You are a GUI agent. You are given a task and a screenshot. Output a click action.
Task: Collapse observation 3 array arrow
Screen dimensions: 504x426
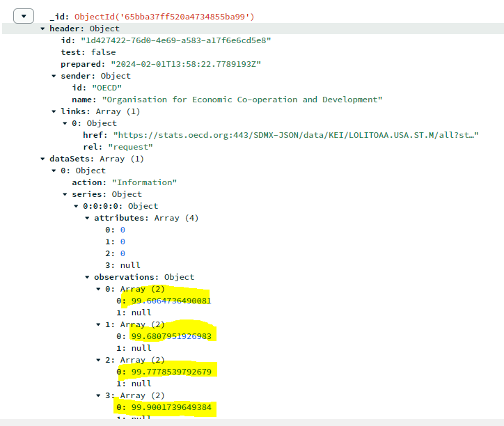tap(99, 395)
